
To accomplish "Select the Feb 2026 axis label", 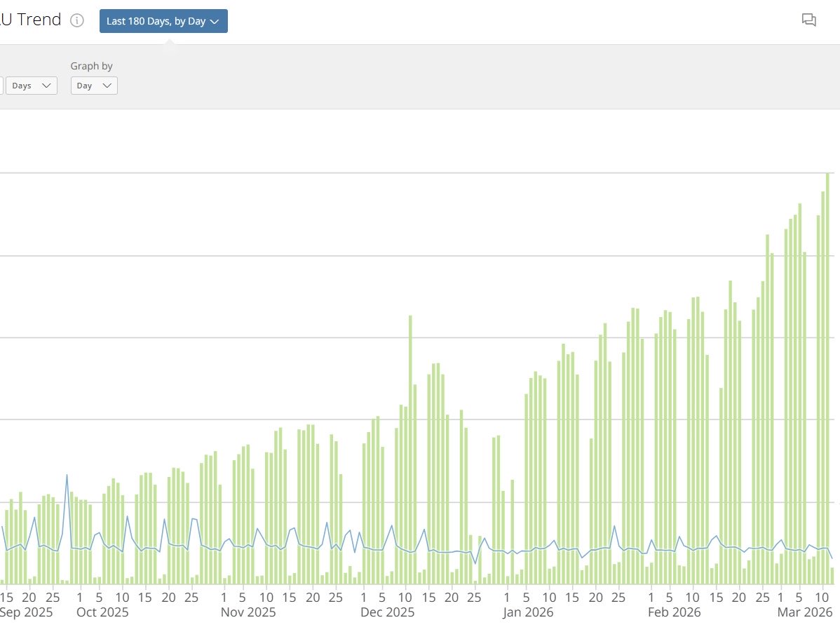I will 674,612.
